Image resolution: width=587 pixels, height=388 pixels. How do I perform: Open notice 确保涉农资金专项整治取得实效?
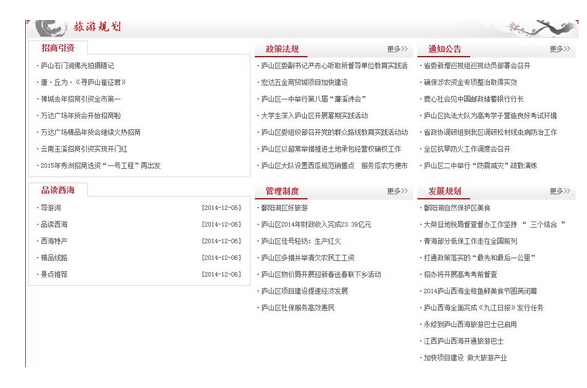470,82
